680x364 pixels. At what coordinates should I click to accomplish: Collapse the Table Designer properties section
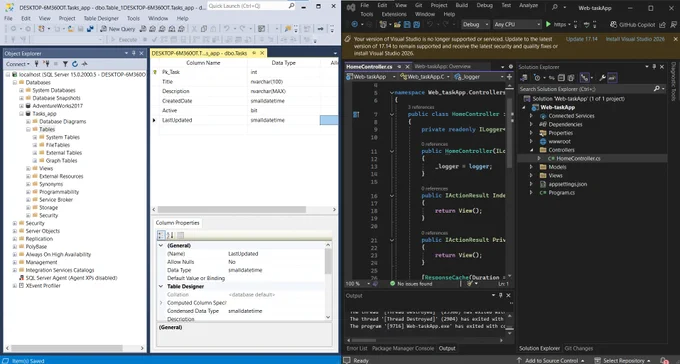tap(161, 286)
